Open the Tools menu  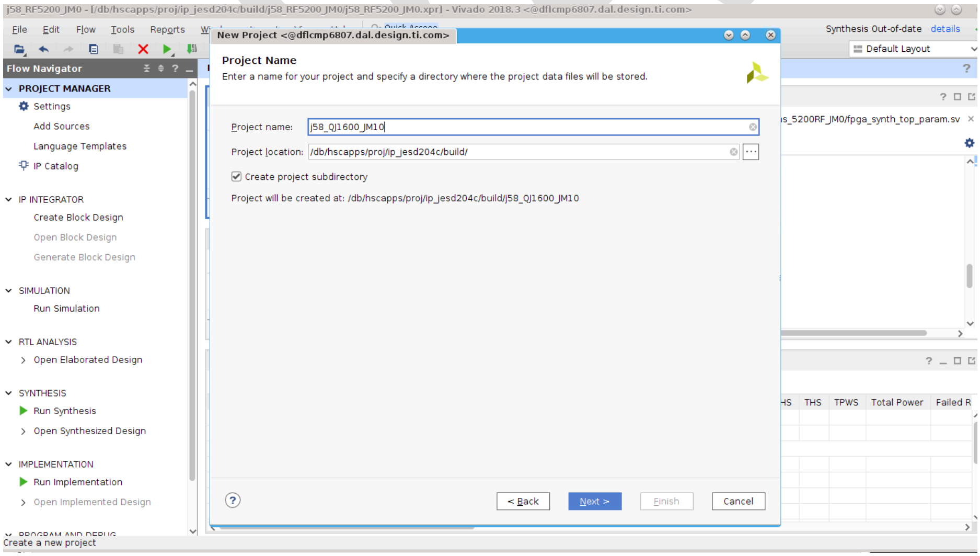click(x=122, y=30)
